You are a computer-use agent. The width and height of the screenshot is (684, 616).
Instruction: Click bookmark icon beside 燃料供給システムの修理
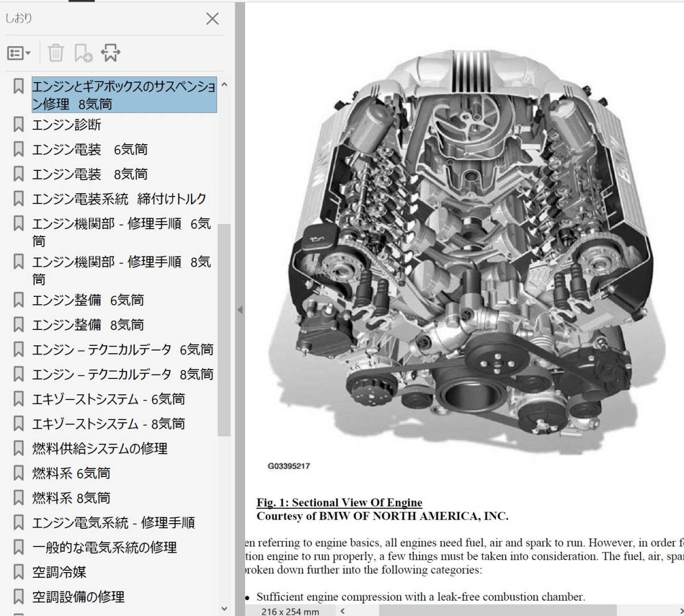tap(19, 448)
